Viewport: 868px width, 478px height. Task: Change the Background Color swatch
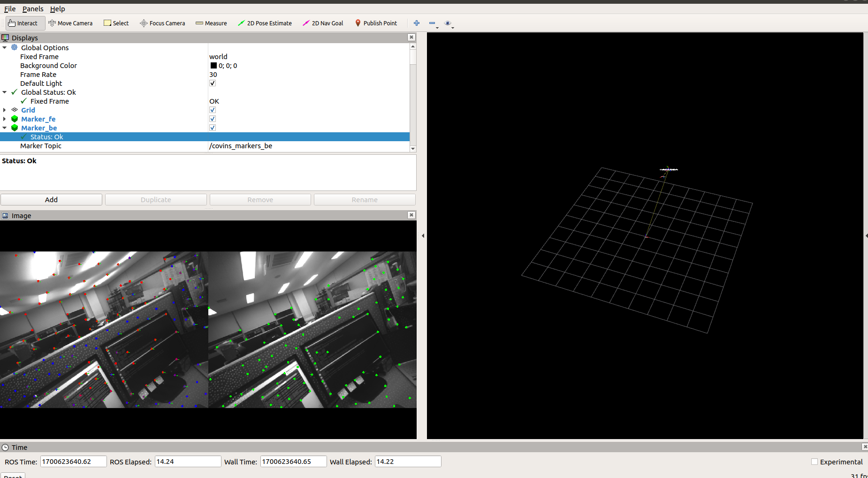pyautogui.click(x=214, y=65)
